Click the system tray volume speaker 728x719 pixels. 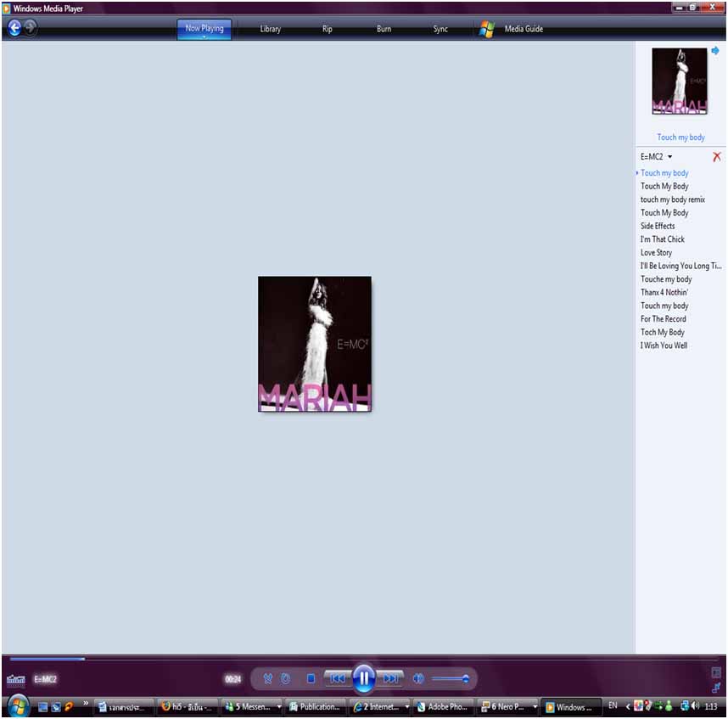click(x=696, y=706)
